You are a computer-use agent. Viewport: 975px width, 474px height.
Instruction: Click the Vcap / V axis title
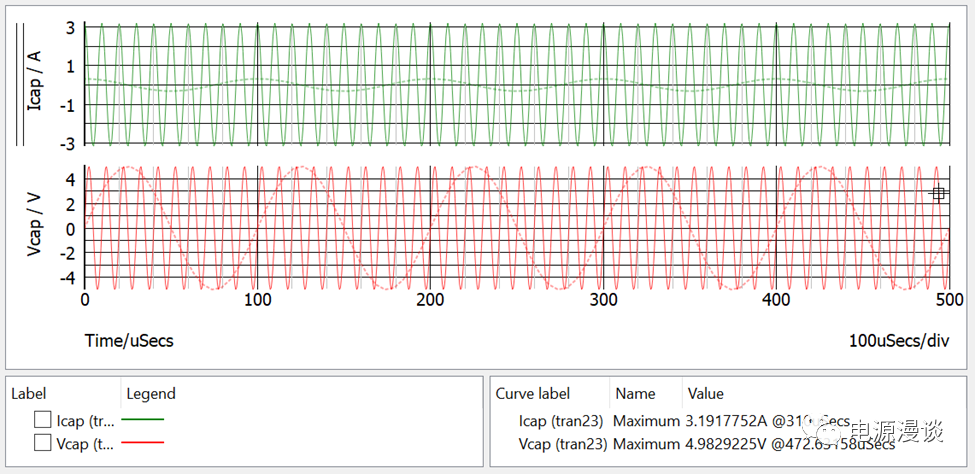(36, 227)
